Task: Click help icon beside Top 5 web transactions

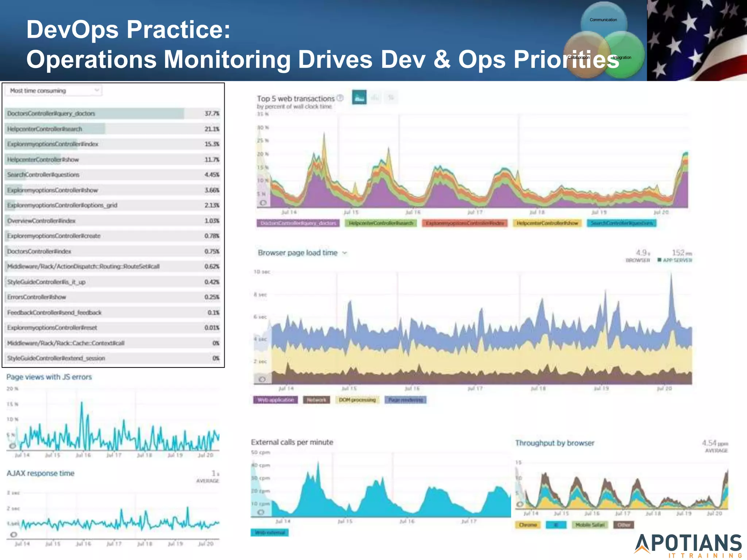Action: pos(340,98)
